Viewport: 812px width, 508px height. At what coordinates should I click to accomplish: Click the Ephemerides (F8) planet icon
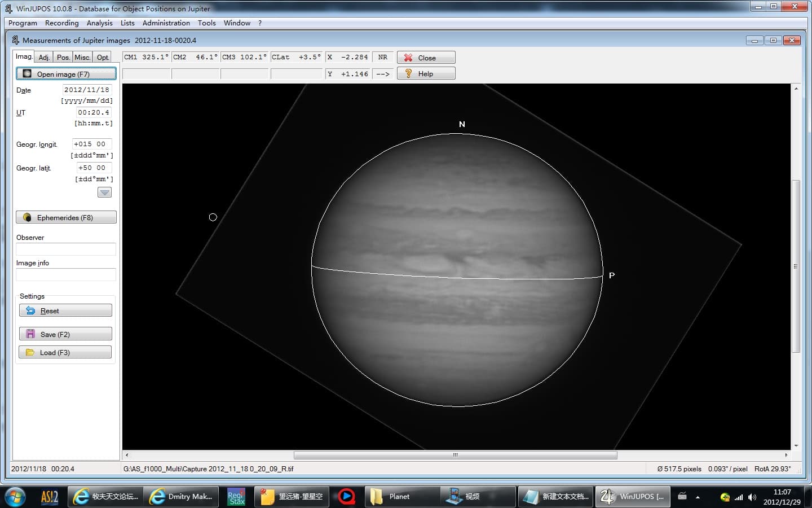25,217
